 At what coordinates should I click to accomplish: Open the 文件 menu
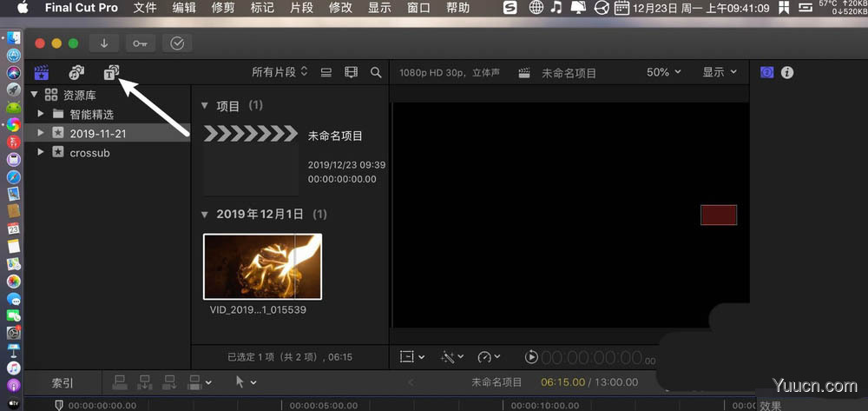pos(145,8)
